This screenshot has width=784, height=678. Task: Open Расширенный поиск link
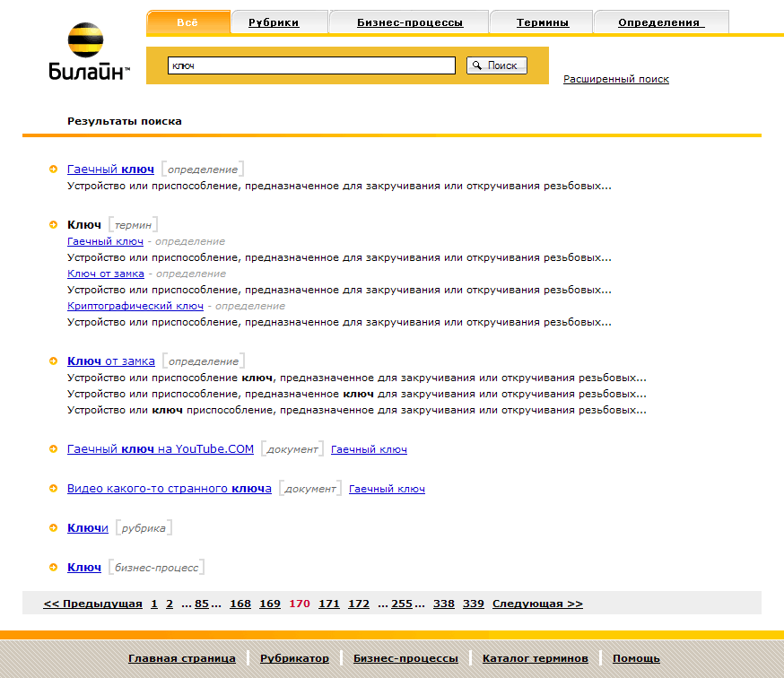coord(616,79)
